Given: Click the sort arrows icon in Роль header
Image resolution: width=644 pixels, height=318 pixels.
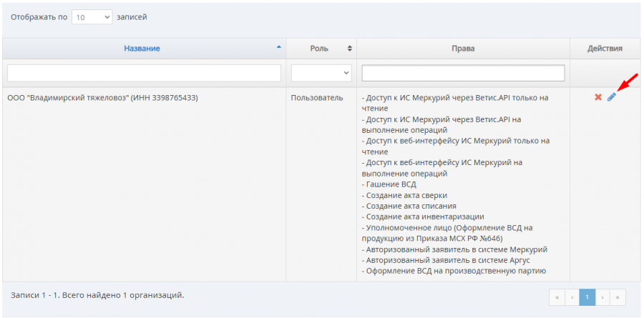Looking at the screenshot, I should coord(349,49).
